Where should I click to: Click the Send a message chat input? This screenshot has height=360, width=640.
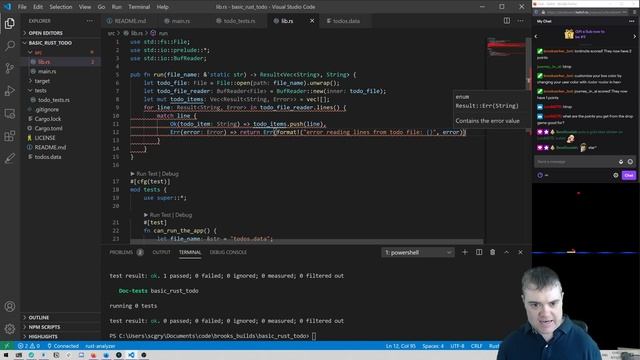pos(574,162)
